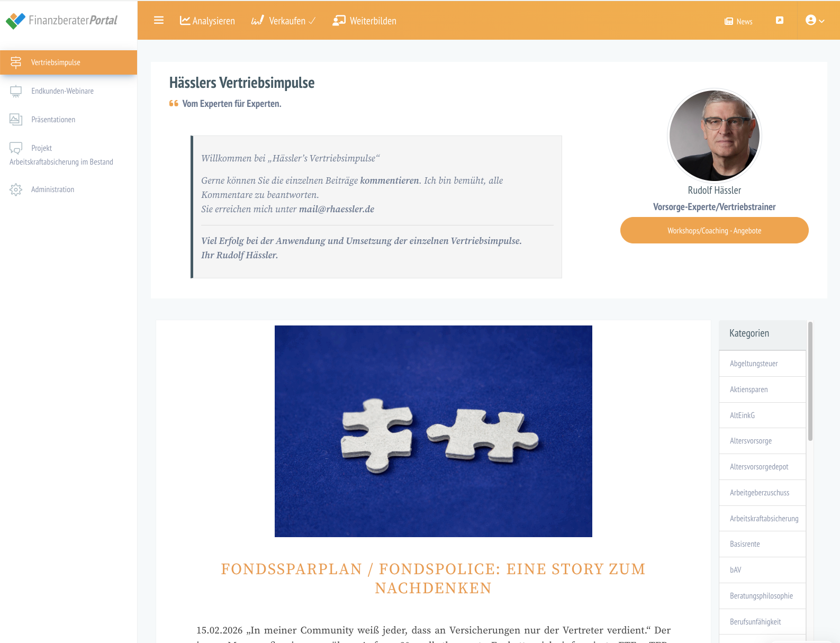840x643 pixels.
Task: Open the News link in header
Action: point(738,21)
